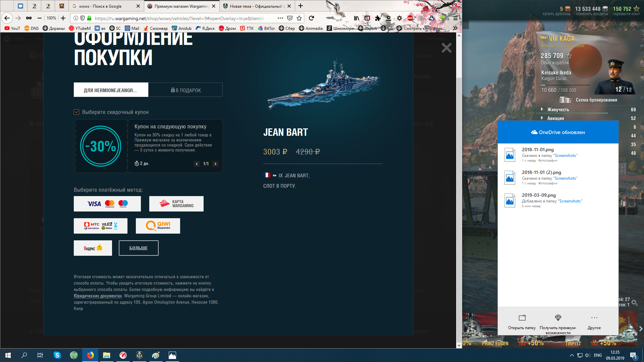Choose Wargaming card payment method
This screenshot has width=644, height=362.
176,204
